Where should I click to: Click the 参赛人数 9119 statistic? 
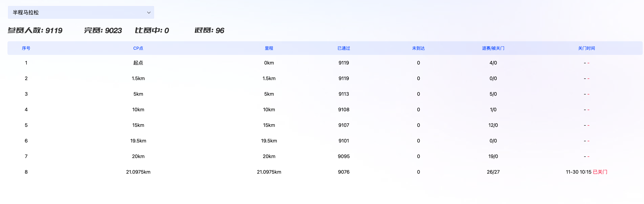click(x=35, y=31)
